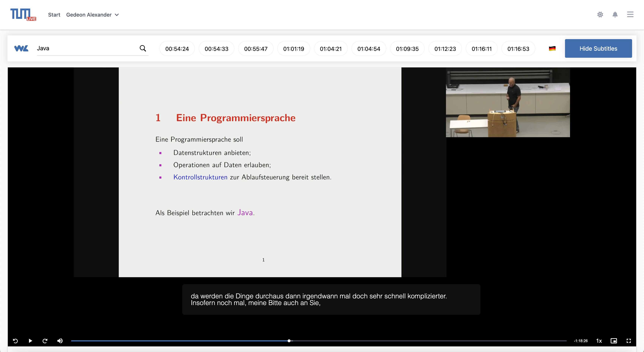
Task: Click the search magnifier icon
Action: 143,48
